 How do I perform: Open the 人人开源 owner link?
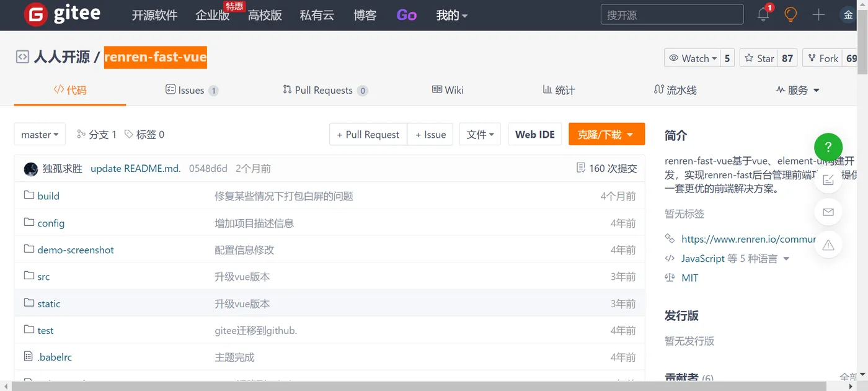pos(62,57)
